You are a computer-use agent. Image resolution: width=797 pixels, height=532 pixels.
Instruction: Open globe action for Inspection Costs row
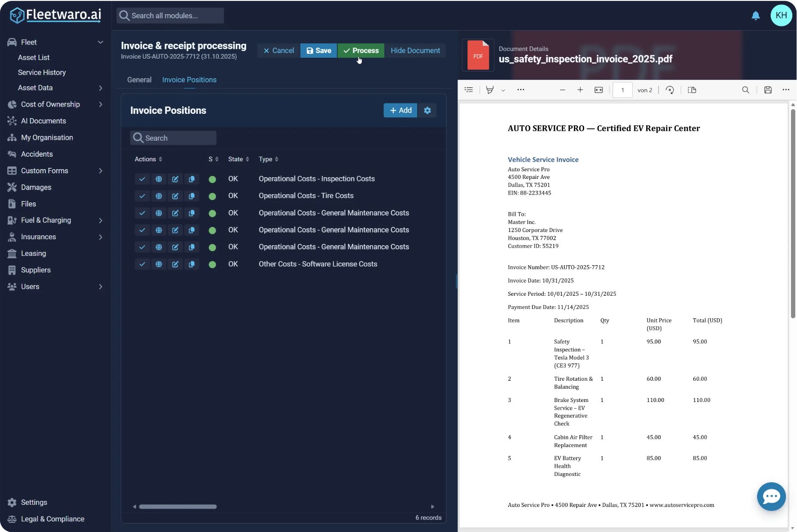coord(159,179)
